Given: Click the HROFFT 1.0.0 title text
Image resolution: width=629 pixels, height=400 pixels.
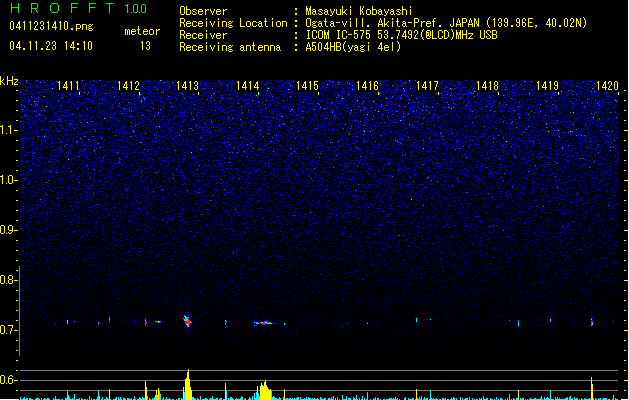Looking at the screenshot, I should 78,8.
